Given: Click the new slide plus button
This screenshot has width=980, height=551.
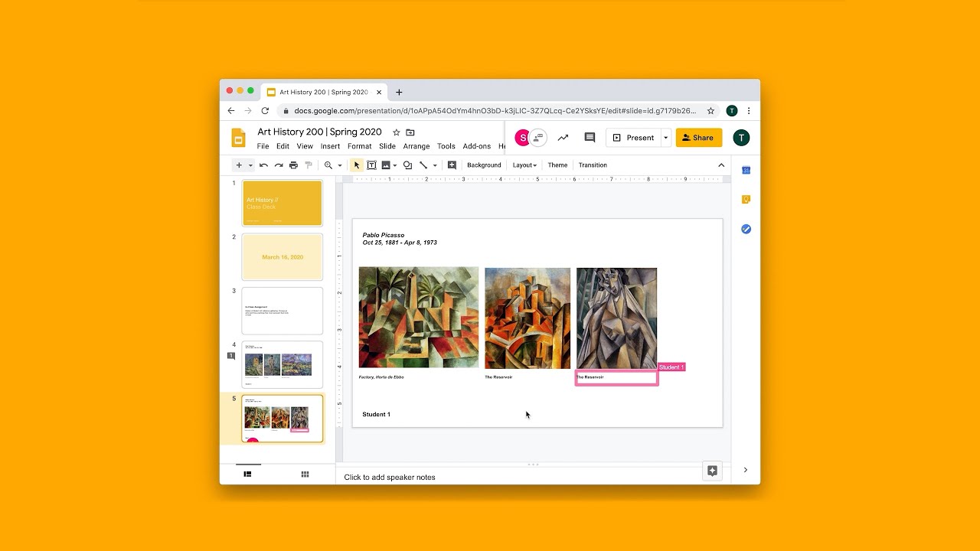Looking at the screenshot, I should tap(239, 165).
